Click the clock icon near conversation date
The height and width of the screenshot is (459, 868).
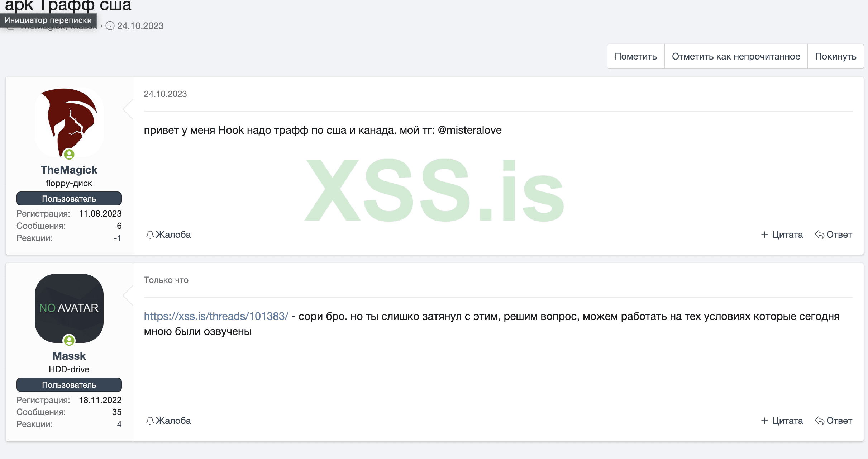(x=110, y=26)
